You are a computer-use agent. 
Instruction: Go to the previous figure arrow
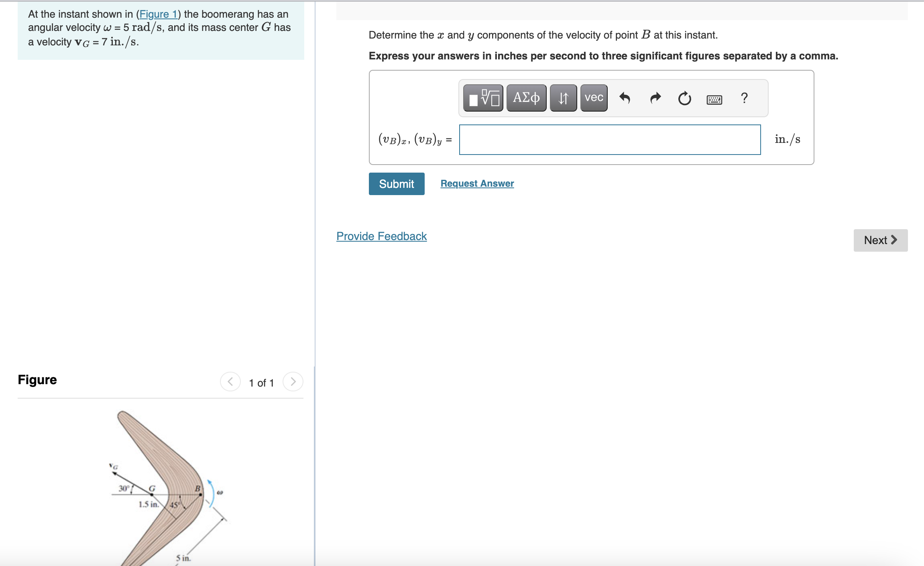[x=230, y=381]
